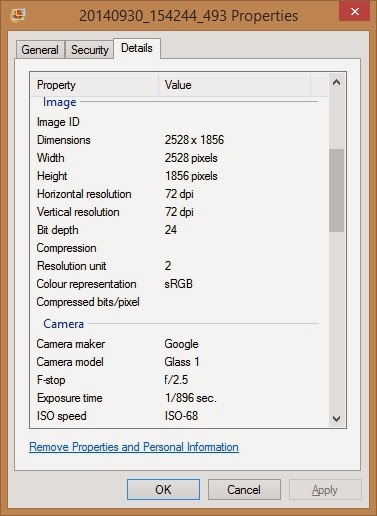Select the Width property label

51,158
